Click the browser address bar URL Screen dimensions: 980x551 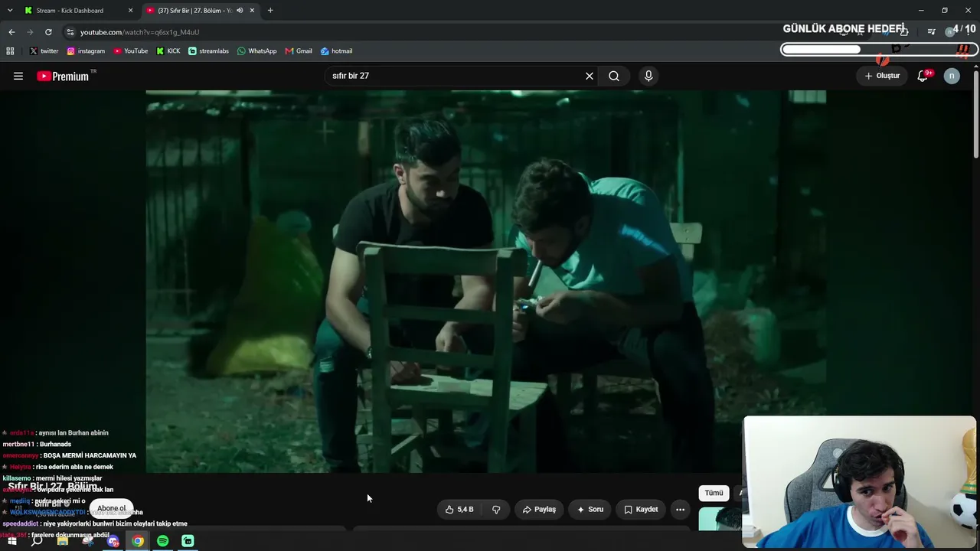(x=139, y=32)
